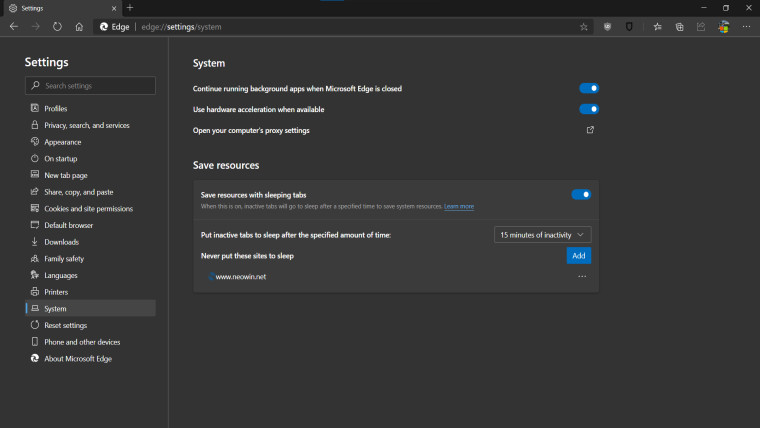Select Default browser in the sidebar
This screenshot has height=428, width=760.
tap(90, 225)
